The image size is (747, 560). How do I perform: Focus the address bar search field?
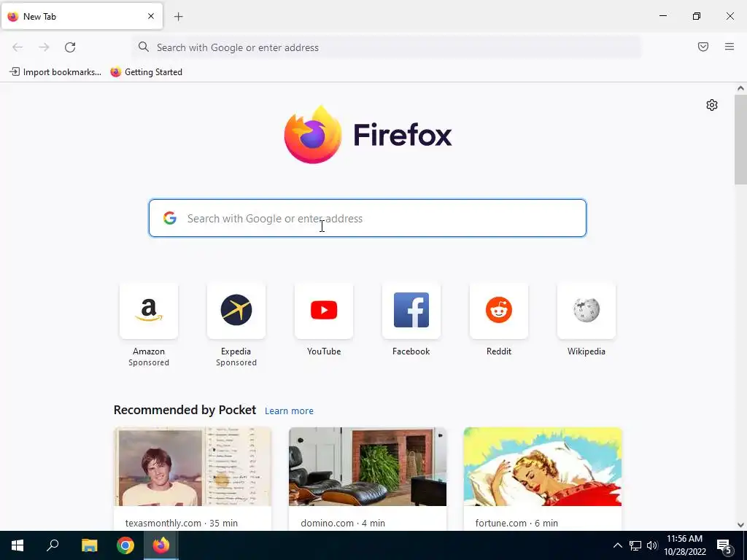pos(387,47)
